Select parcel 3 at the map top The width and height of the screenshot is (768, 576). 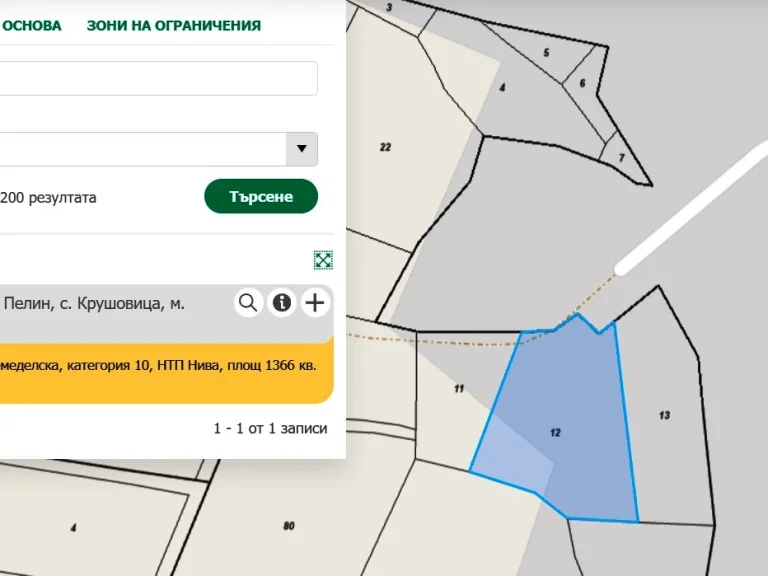tap(389, 7)
